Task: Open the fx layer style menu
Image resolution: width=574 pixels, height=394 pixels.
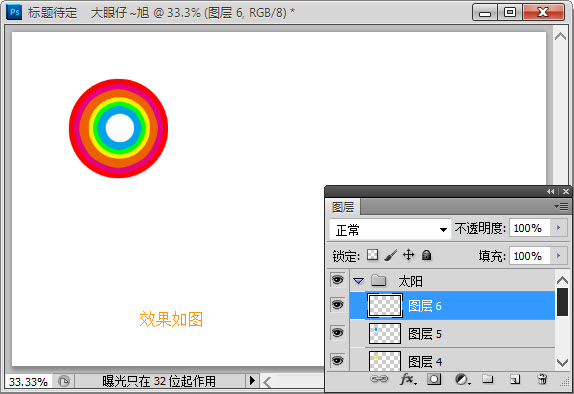Action: pyautogui.click(x=407, y=379)
